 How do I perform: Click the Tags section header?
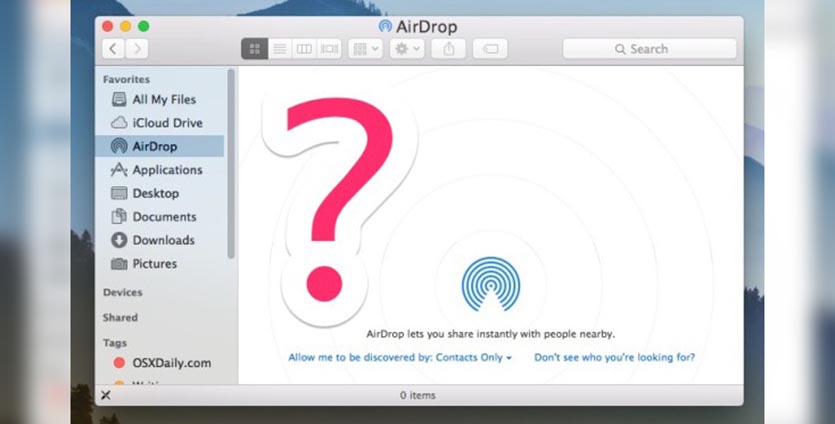click(x=115, y=343)
